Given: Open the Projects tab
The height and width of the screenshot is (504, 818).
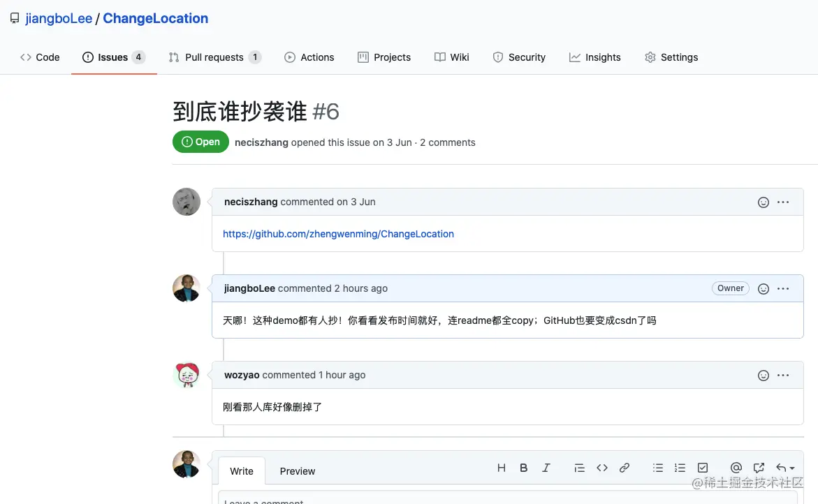Looking at the screenshot, I should point(384,57).
